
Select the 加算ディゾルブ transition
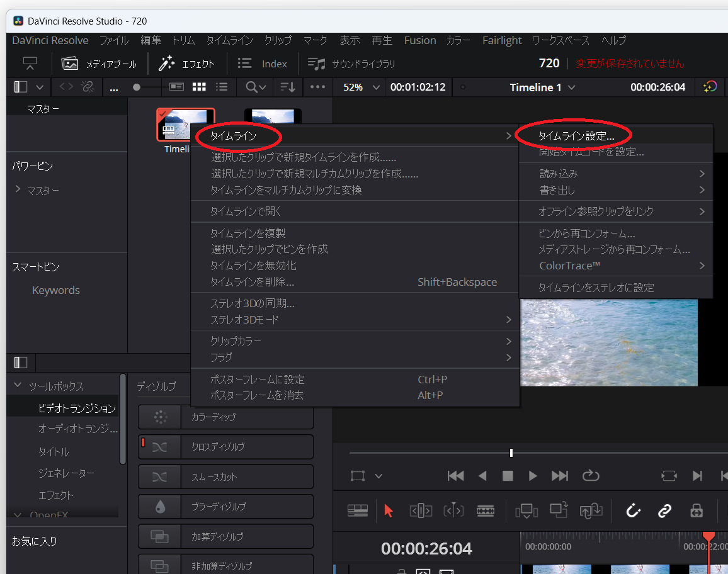(225, 536)
